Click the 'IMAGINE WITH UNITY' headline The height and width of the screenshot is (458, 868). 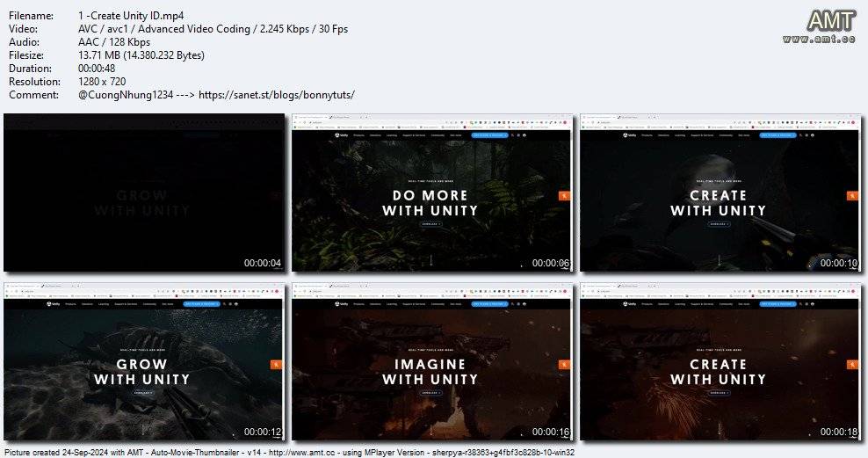click(430, 372)
